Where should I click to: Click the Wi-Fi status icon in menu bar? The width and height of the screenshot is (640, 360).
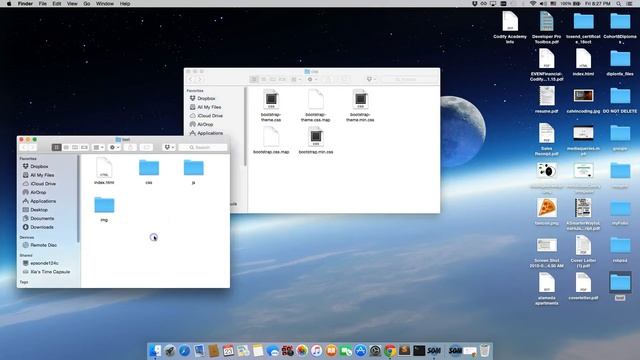tap(533, 3)
